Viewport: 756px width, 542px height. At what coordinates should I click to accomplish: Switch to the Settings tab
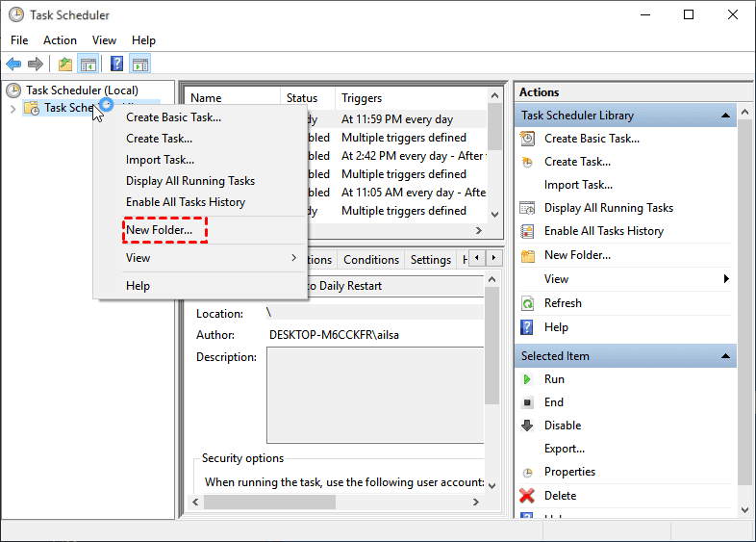tap(431, 260)
